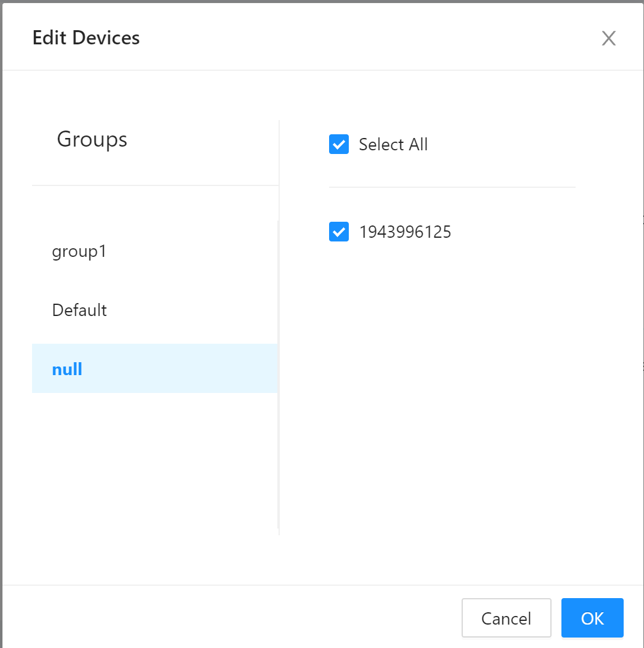Screen dimensions: 644x648
Task: Click the checkmark icon beside 1943996125
Action: (x=339, y=232)
